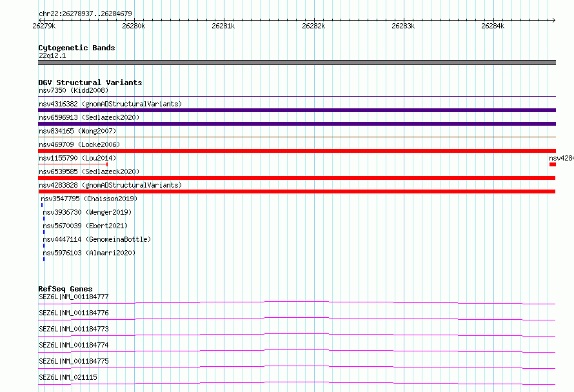
Task: Click the 26283k ruler tick label
Action: coord(403,26)
